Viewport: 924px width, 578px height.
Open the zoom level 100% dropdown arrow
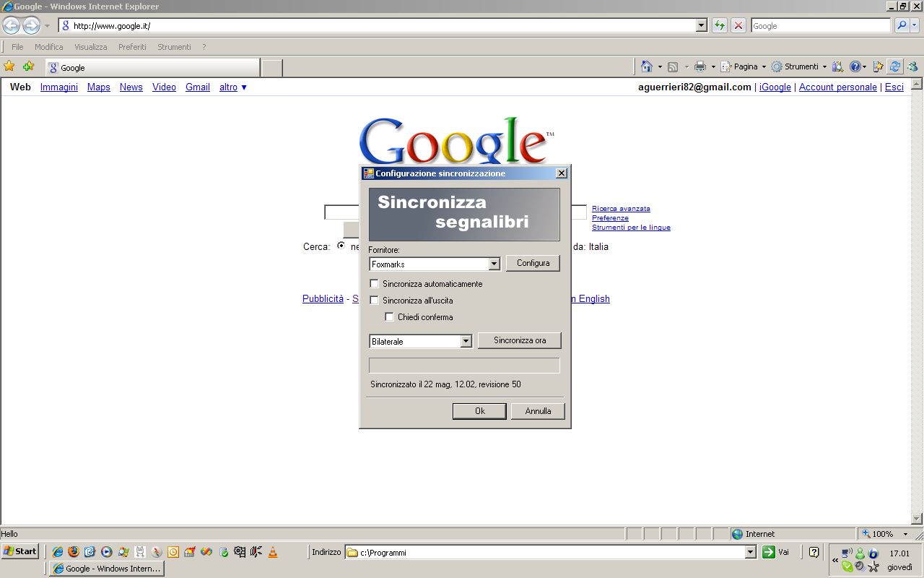point(906,534)
